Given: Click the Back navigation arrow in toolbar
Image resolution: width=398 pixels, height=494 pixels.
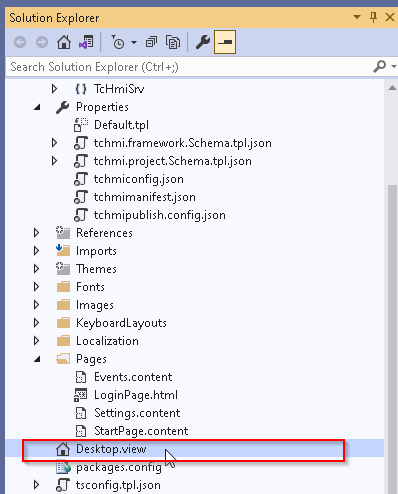Looking at the screenshot, I should (x=20, y=42).
